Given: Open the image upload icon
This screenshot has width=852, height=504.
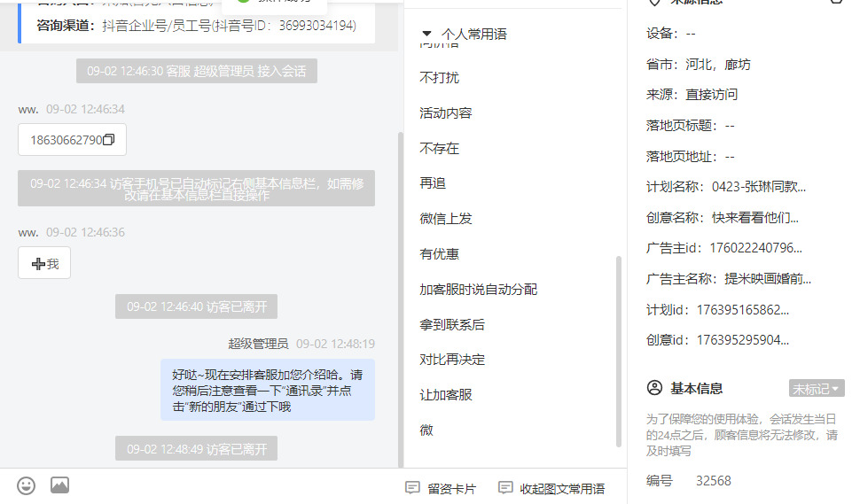Looking at the screenshot, I should 59,485.
